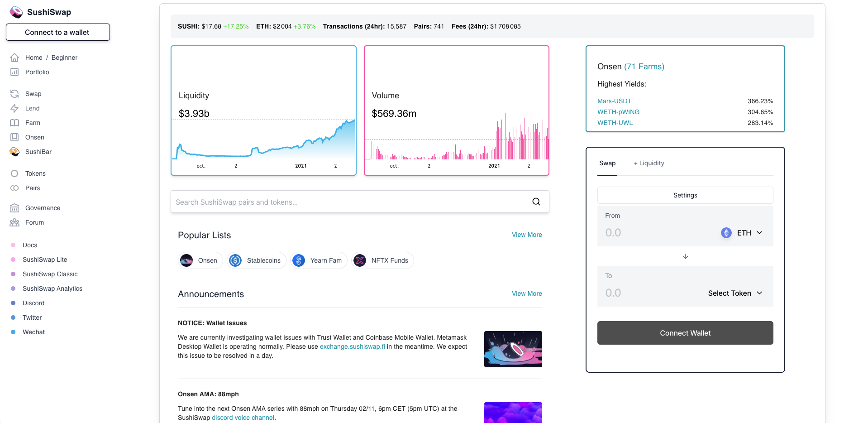This screenshot has width=868, height=423.
Task: Open the swap Settings button
Action: tap(685, 195)
